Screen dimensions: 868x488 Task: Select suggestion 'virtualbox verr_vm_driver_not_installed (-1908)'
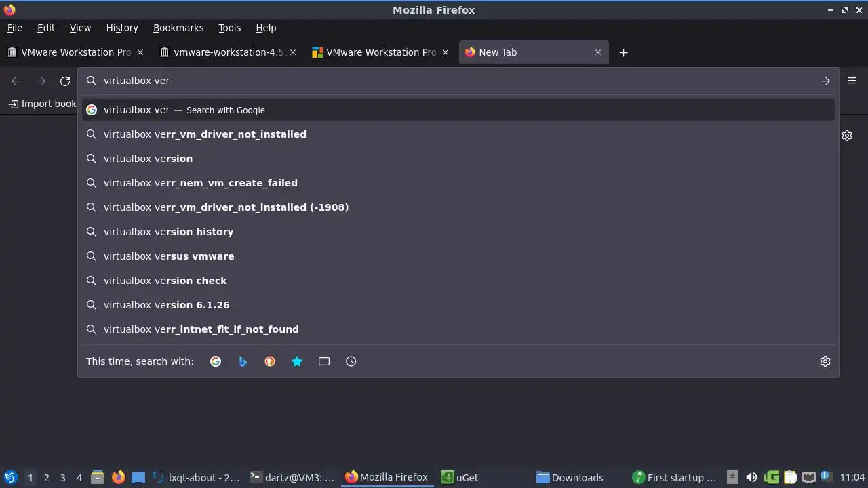(x=458, y=207)
